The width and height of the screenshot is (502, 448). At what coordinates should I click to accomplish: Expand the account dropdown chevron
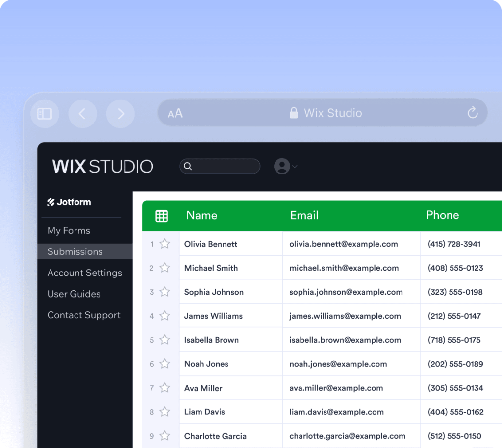coord(295,166)
